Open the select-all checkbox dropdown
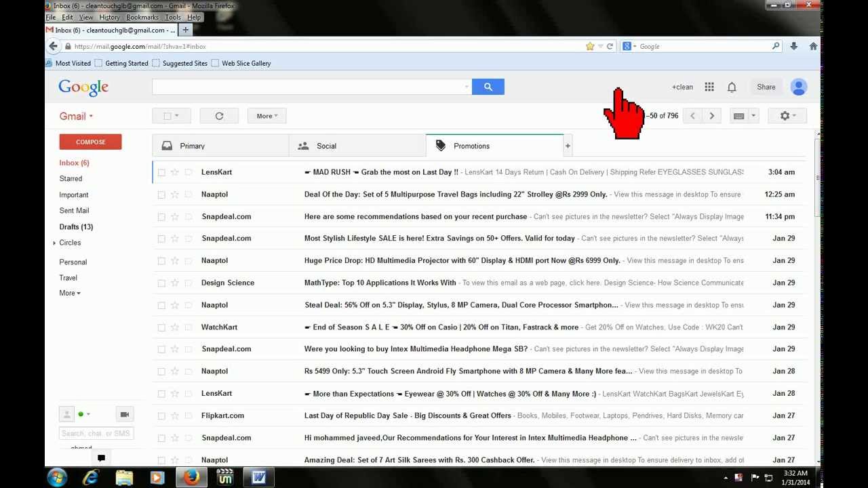This screenshot has height=488, width=868. (x=177, y=116)
